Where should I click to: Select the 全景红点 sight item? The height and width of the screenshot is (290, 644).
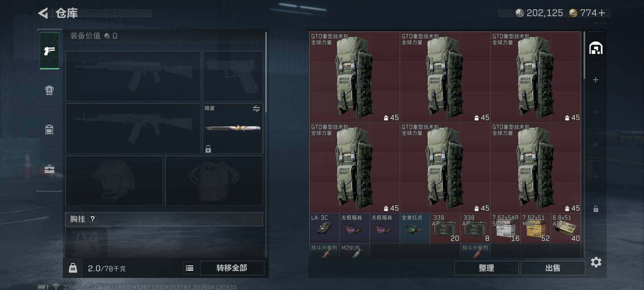(x=415, y=228)
